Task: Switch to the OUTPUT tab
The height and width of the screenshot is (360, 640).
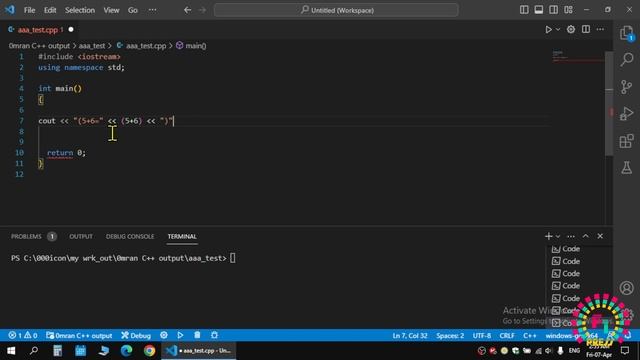Action: tap(81, 236)
